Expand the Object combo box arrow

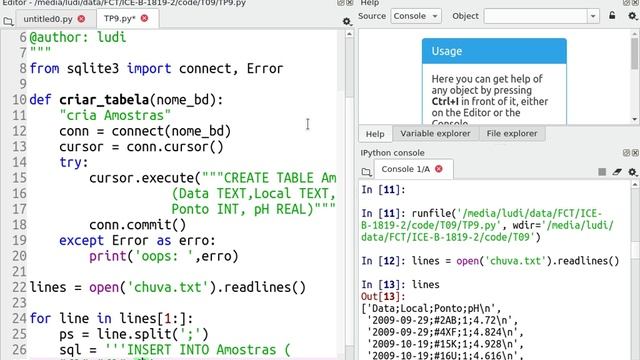[593, 16]
